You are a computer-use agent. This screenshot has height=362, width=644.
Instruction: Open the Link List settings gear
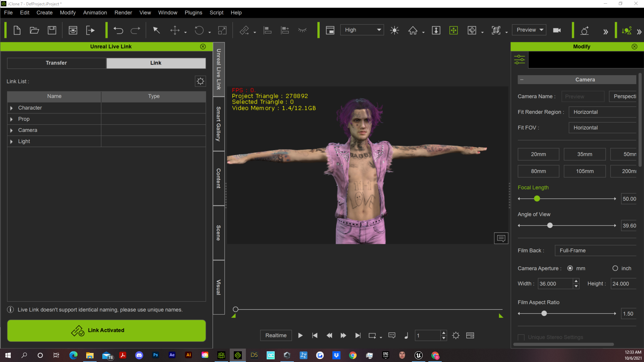(x=200, y=81)
